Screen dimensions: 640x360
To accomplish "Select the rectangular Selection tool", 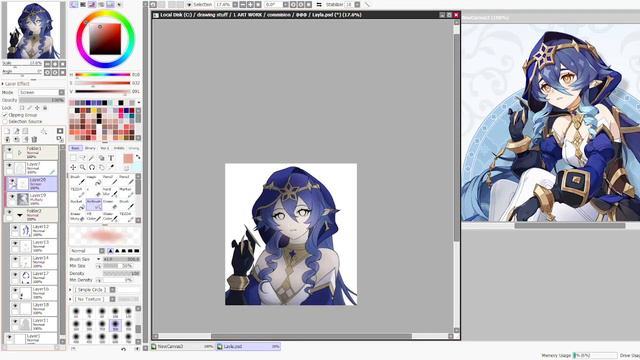I will tap(73, 158).
